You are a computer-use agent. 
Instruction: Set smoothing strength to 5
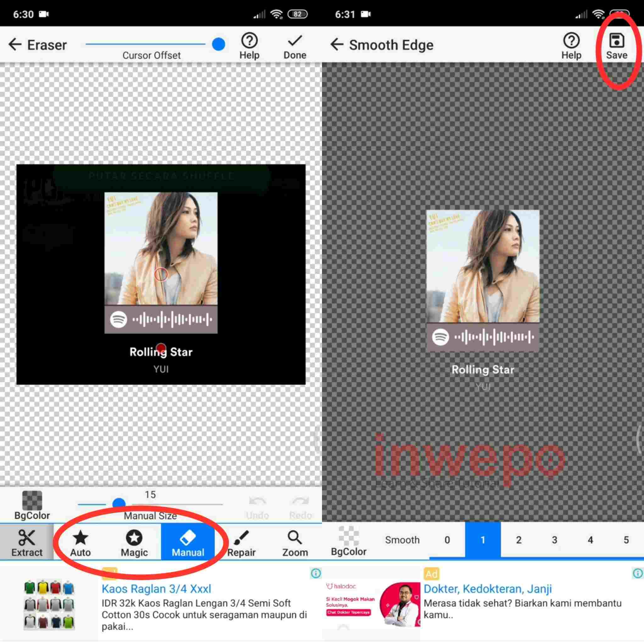626,540
